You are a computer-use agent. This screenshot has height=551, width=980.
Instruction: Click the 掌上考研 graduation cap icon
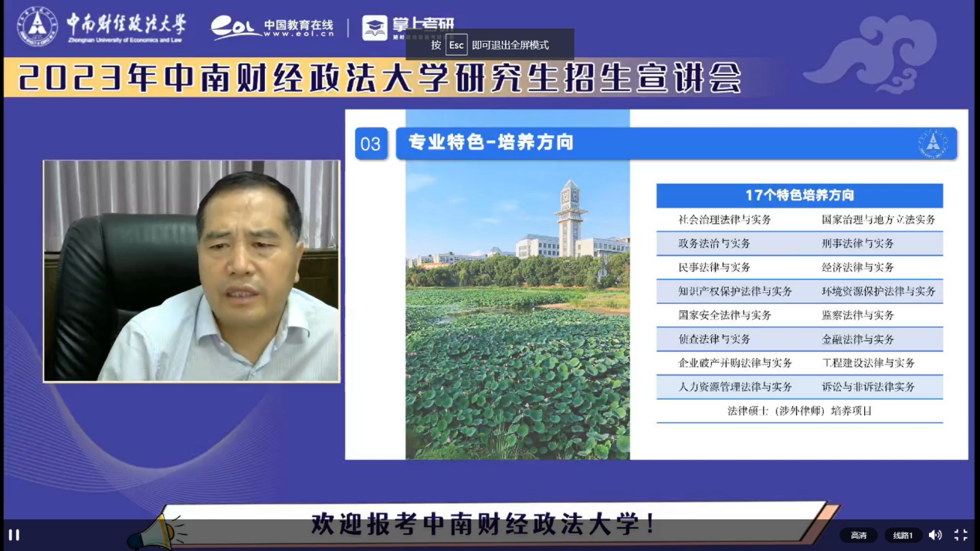click(x=375, y=28)
